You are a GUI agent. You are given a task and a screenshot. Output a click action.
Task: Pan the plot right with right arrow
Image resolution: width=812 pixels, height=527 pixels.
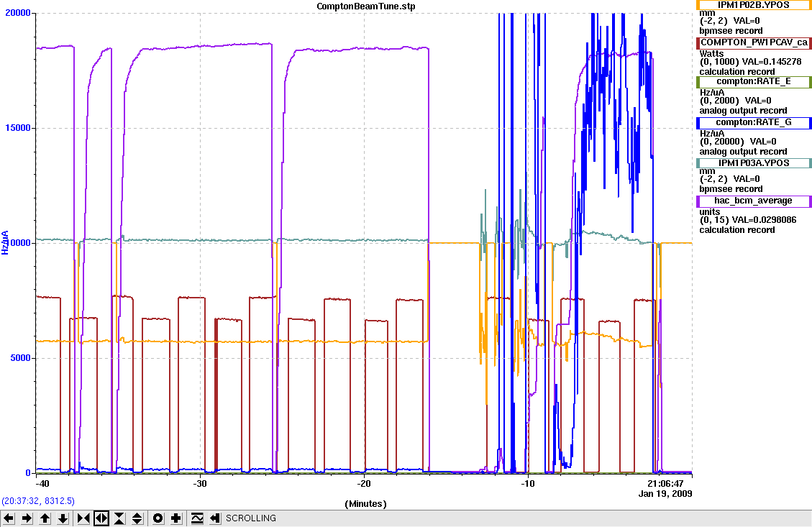27,518
